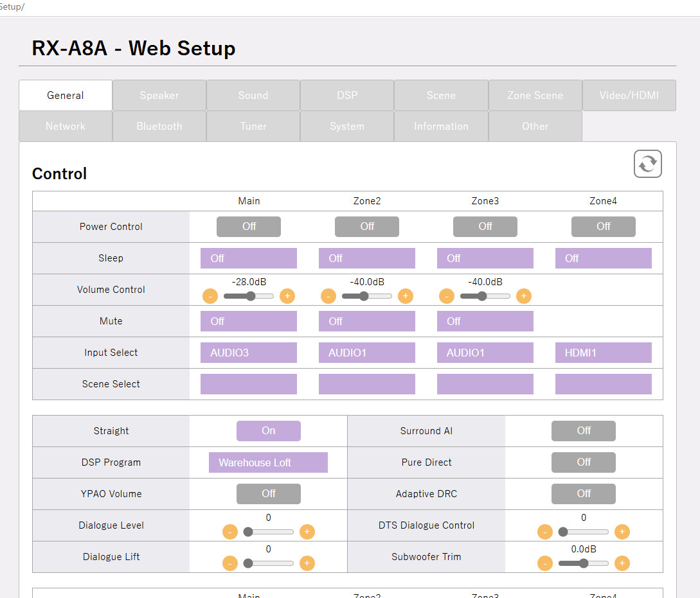Viewport: 700px width, 598px height.
Task: Open Zone4 Input Select HDMI1 dropdown
Action: tap(604, 353)
